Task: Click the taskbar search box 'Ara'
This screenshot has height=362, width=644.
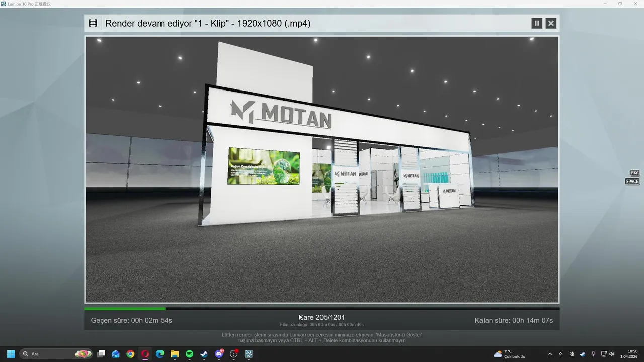Action: click(x=56, y=354)
